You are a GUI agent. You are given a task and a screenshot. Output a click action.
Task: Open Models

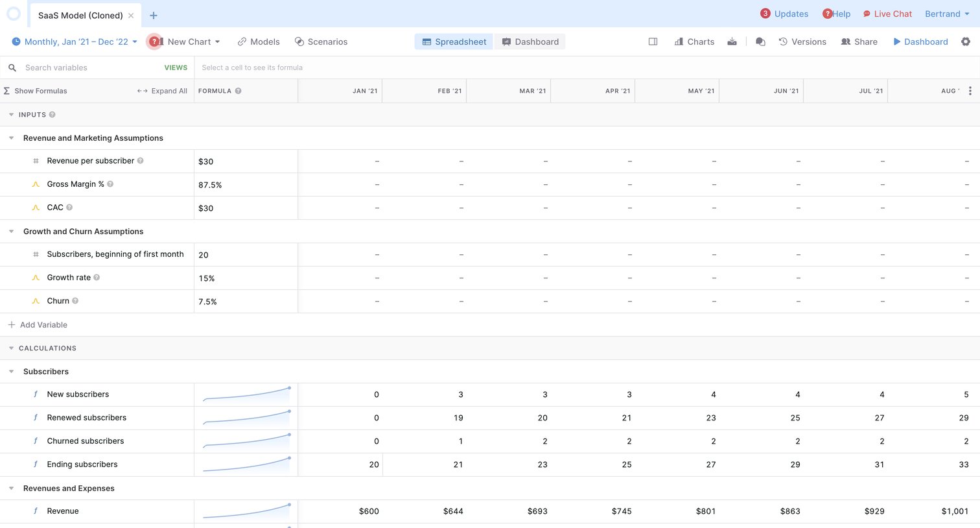click(x=259, y=42)
